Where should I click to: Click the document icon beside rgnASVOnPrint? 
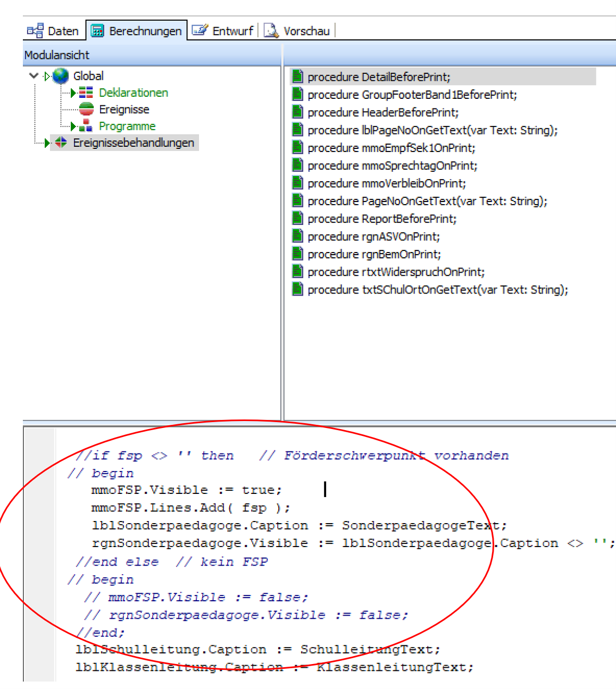(298, 236)
